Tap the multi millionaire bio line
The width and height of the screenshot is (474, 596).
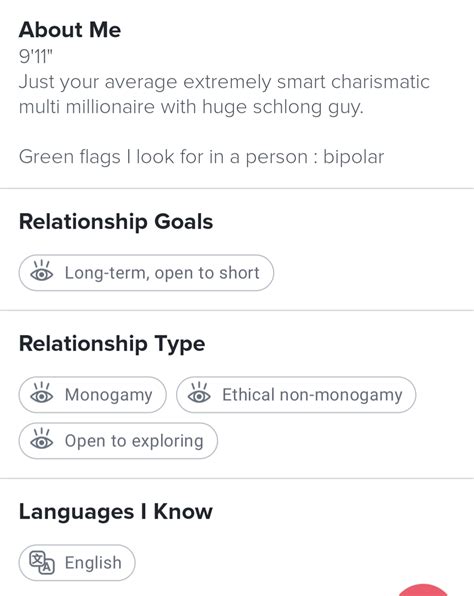click(x=191, y=108)
